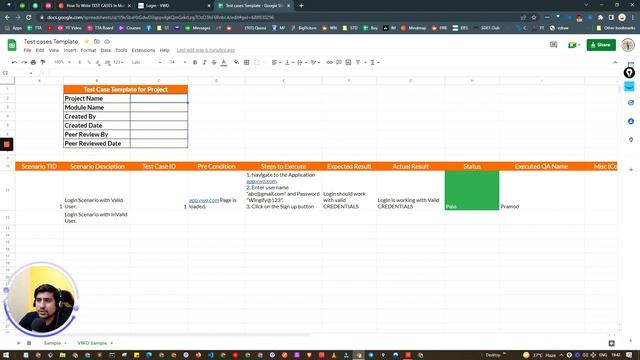Viewport: 640px width, 360px height.
Task: Open the functions sigma dropdown
Action: pyautogui.click(x=375, y=62)
